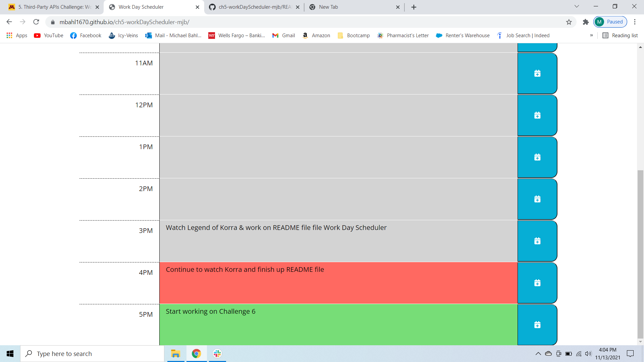This screenshot has height=362, width=644.
Task: Save the 12PM schedule entry
Action: (537, 115)
